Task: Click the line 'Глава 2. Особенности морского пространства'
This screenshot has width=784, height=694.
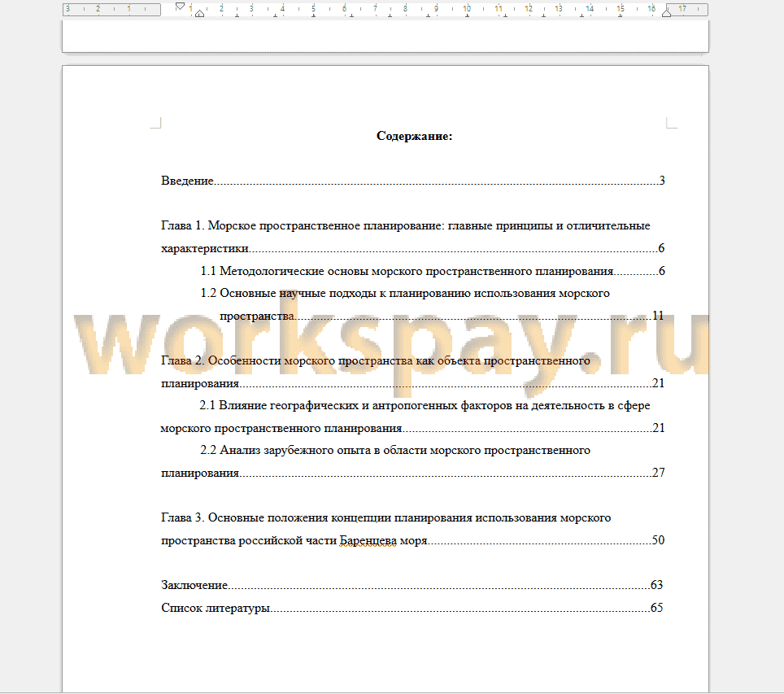Action: pyautogui.click(x=375, y=360)
